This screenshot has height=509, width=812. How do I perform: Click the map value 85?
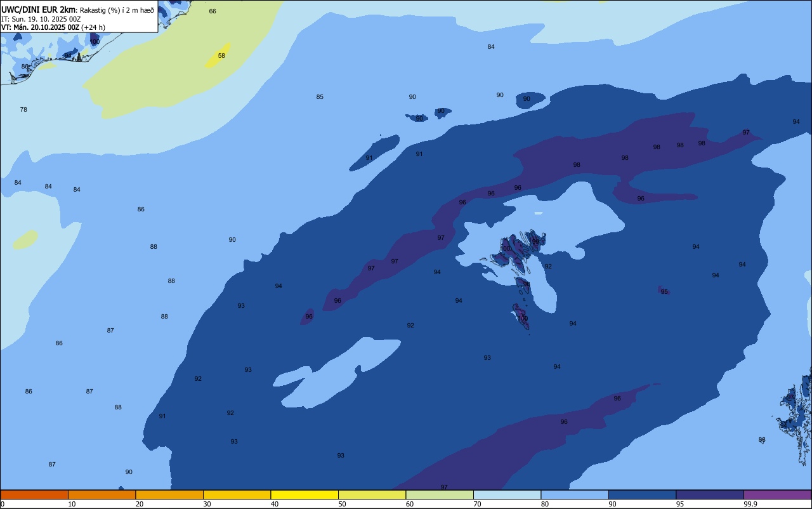(320, 97)
